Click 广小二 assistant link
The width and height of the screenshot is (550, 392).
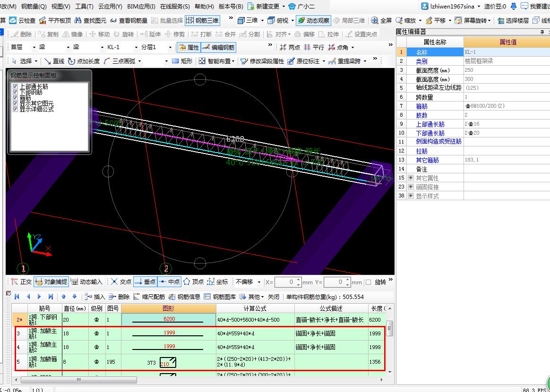coord(301,7)
